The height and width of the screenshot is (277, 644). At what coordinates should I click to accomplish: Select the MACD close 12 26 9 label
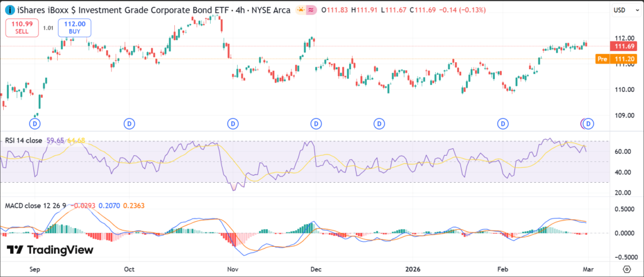pos(36,205)
